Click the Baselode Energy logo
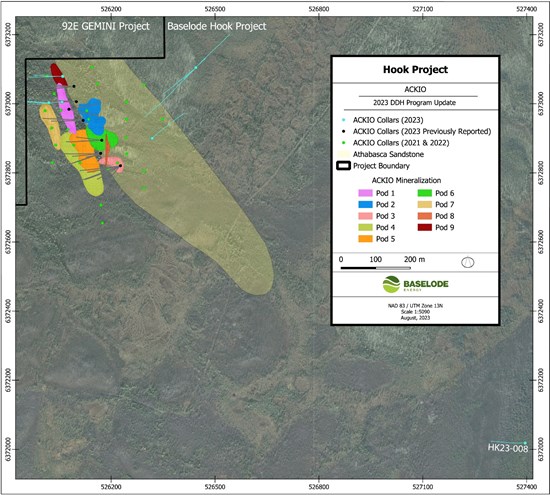The height and width of the screenshot is (495, 550). click(x=415, y=284)
